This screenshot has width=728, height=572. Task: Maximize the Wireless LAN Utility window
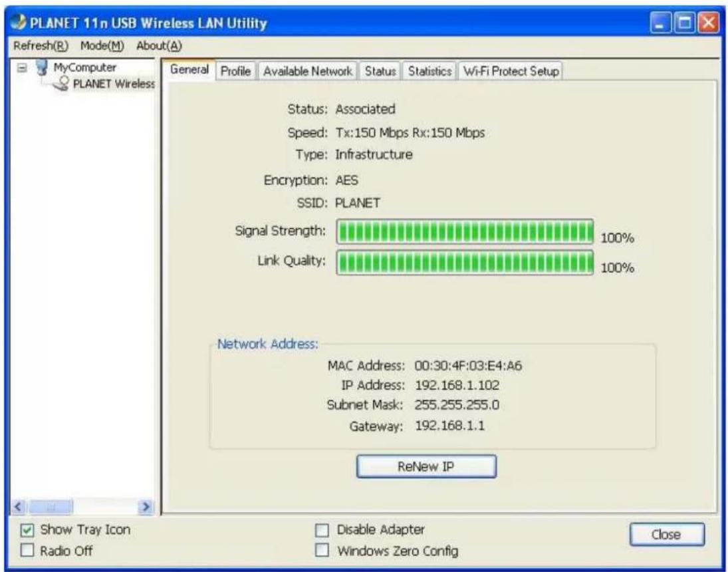click(684, 24)
